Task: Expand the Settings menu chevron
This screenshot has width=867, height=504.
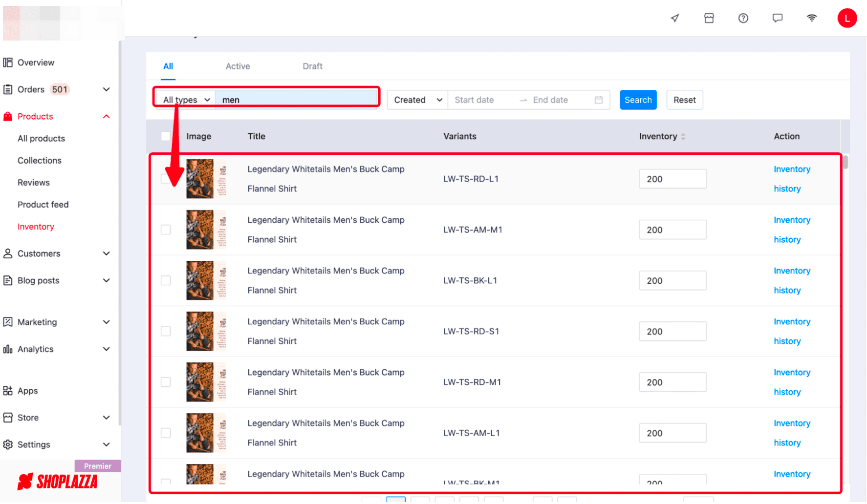Action: tap(106, 444)
